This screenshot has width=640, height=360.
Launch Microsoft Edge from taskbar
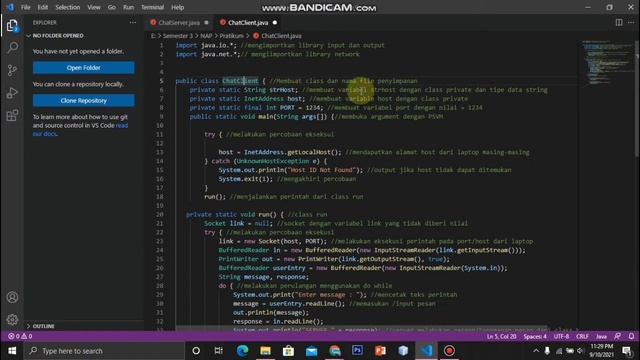pos(242,351)
